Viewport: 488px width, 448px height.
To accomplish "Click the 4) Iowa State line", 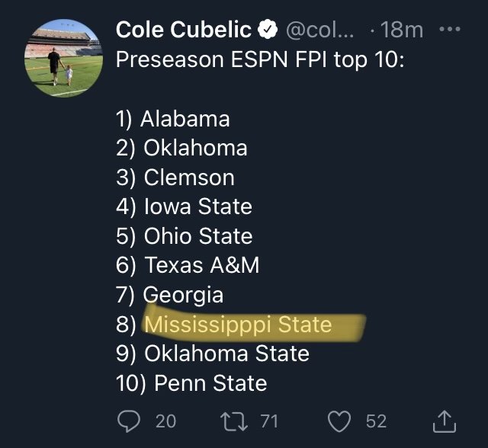I will pyautogui.click(x=184, y=206).
